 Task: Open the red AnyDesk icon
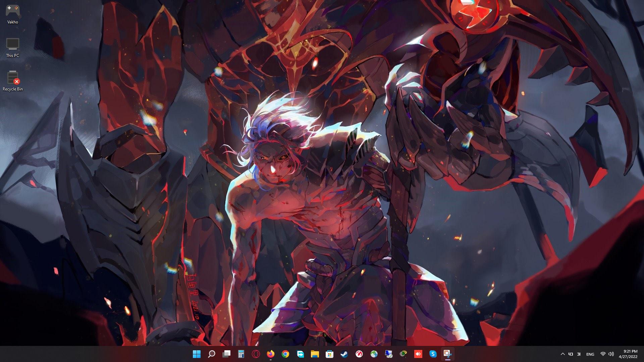pyautogui.click(x=418, y=354)
